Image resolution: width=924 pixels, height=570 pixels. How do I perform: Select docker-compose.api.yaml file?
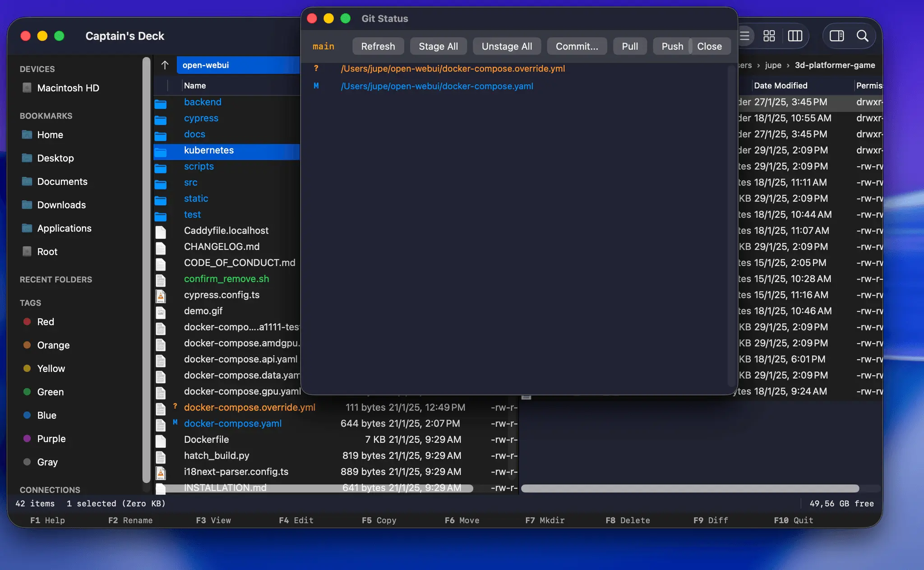coord(240,359)
